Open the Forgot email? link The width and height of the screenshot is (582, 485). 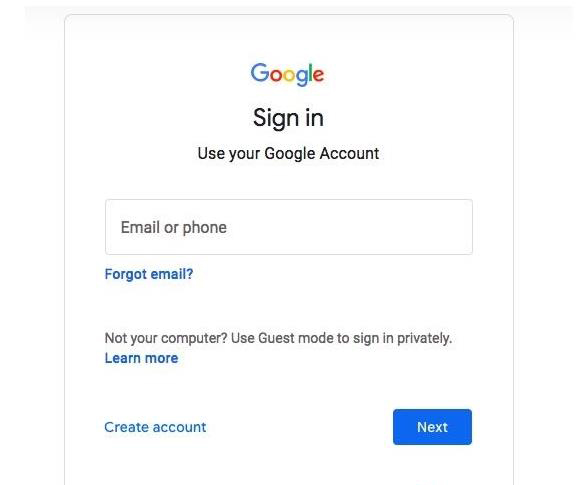tap(149, 274)
